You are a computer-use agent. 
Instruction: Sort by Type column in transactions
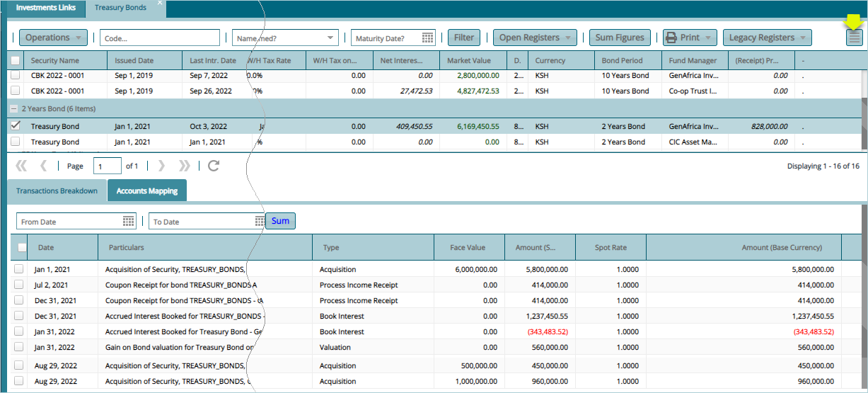pos(373,248)
